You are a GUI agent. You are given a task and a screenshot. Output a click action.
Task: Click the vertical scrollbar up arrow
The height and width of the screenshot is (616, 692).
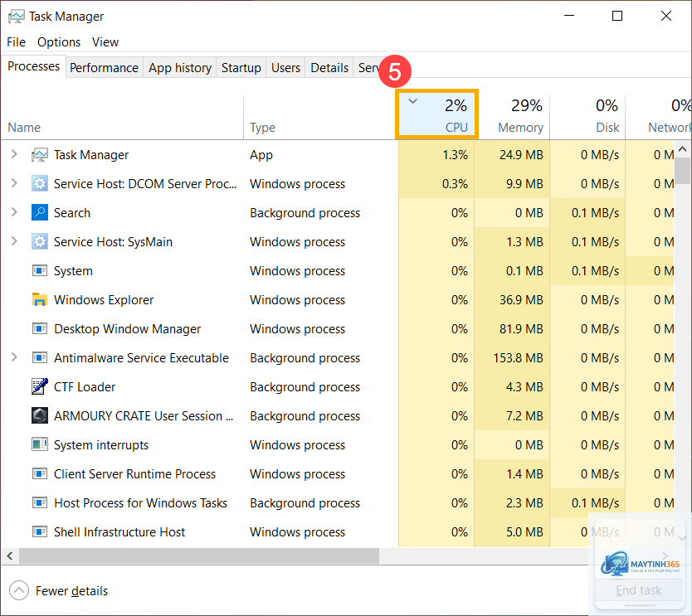point(683,149)
